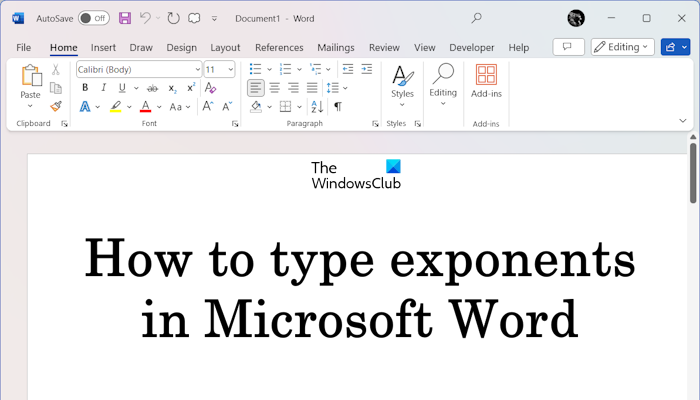Click the Save icon in title bar

pos(125,18)
